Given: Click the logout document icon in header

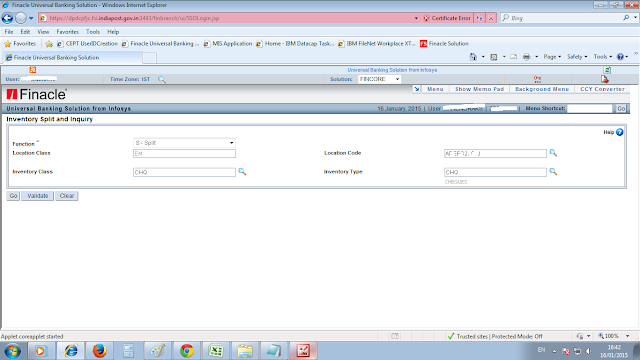Looking at the screenshot, I should click(604, 79).
